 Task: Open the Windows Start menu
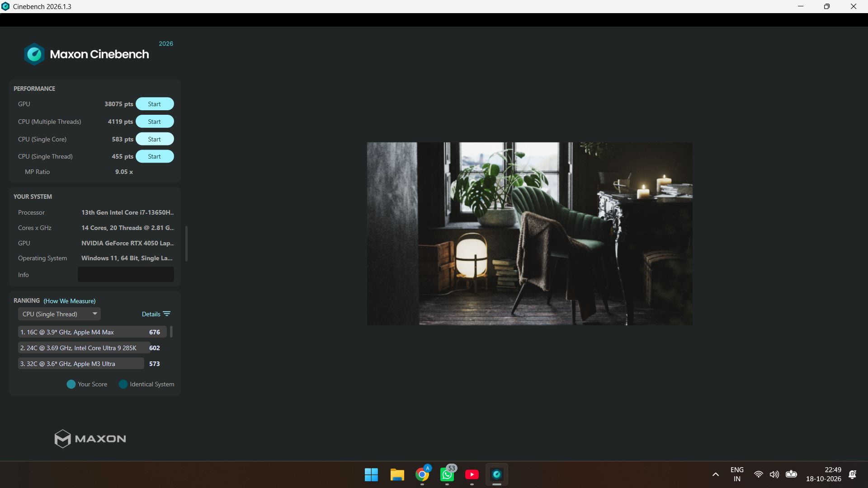[371, 474]
